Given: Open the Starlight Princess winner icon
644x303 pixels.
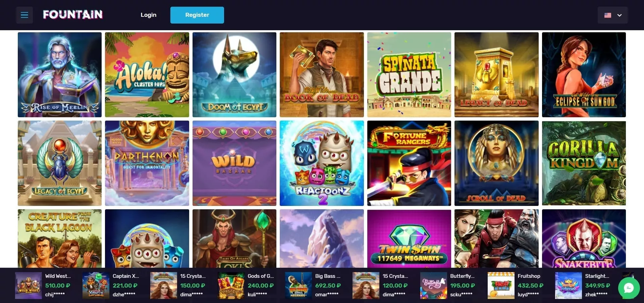Looking at the screenshot, I should [569, 286].
